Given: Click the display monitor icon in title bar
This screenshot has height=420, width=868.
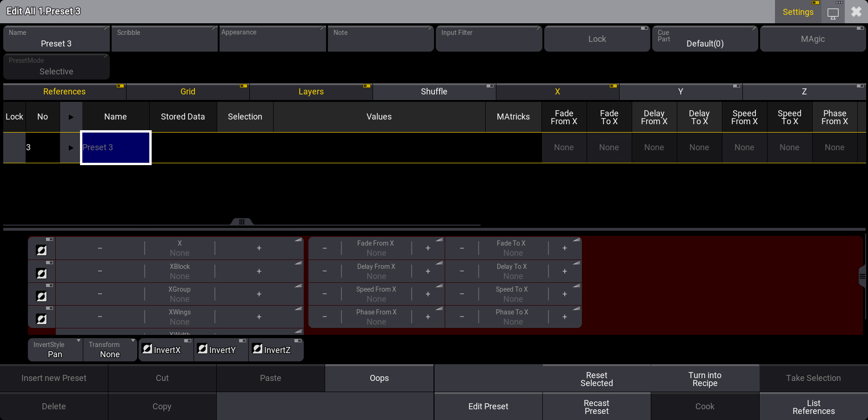Looking at the screenshot, I should point(833,13).
